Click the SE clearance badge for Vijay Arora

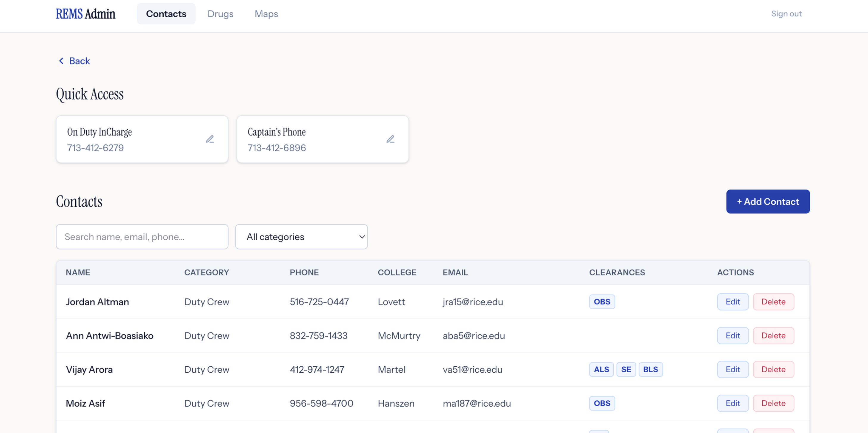pos(626,369)
